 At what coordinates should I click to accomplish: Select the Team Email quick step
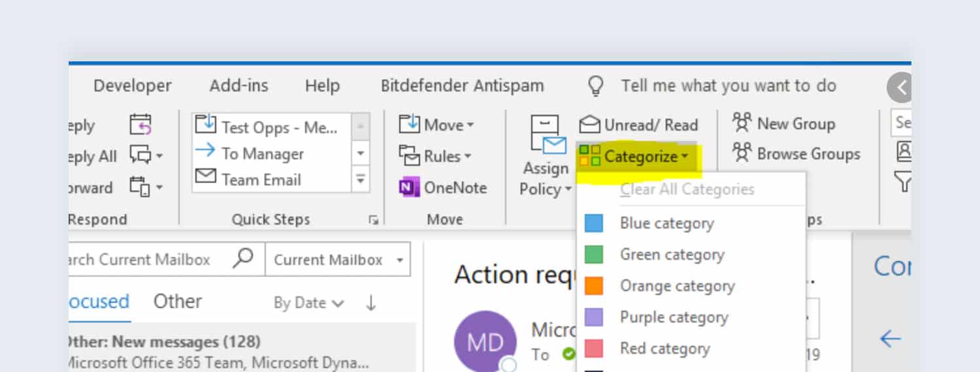point(272,179)
